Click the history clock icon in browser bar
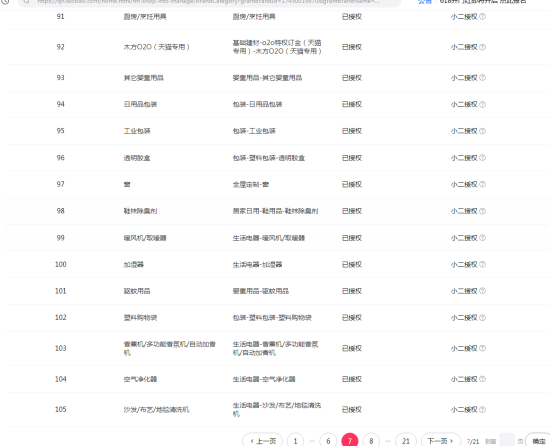 pos(5,2)
